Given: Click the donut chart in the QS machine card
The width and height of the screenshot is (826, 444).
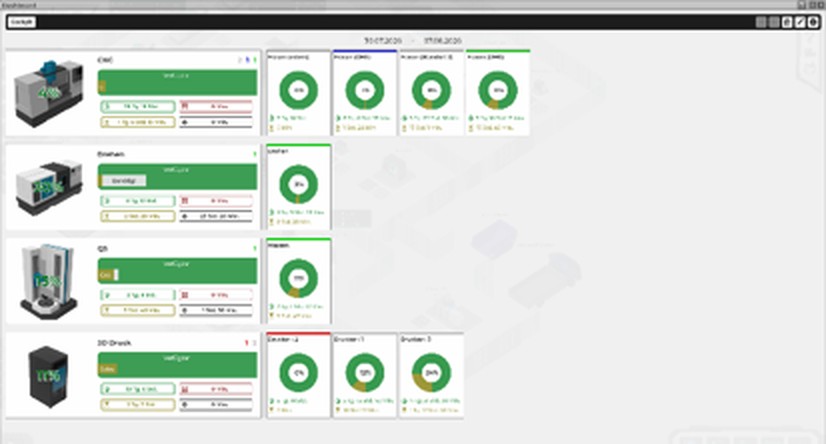Looking at the screenshot, I should 299,279.
